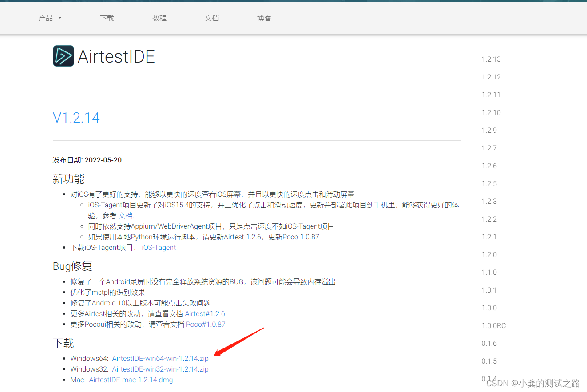Expand the 产品 dropdown arrow
587x392 pixels.
[x=60, y=18]
